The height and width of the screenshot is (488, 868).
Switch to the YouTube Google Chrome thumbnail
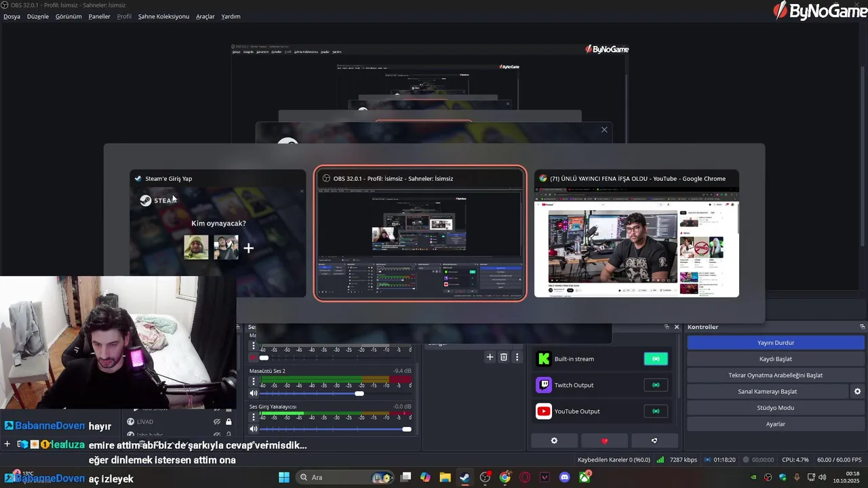[x=637, y=233]
